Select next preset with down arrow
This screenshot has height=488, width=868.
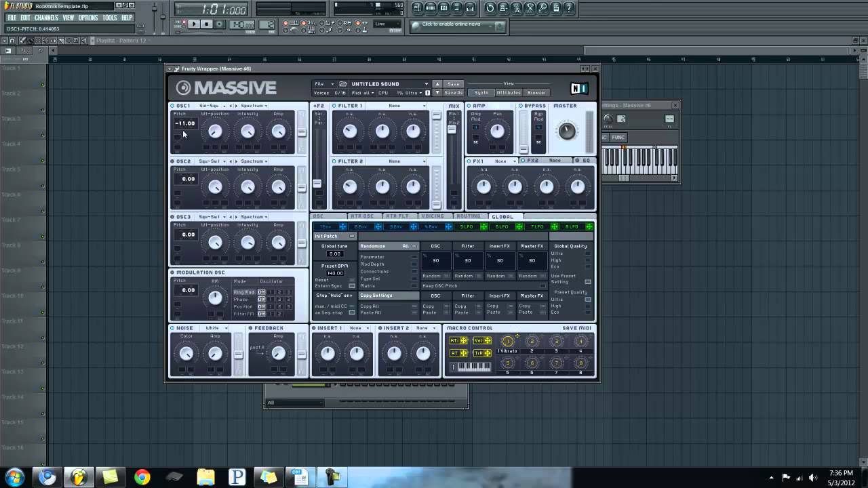437,93
